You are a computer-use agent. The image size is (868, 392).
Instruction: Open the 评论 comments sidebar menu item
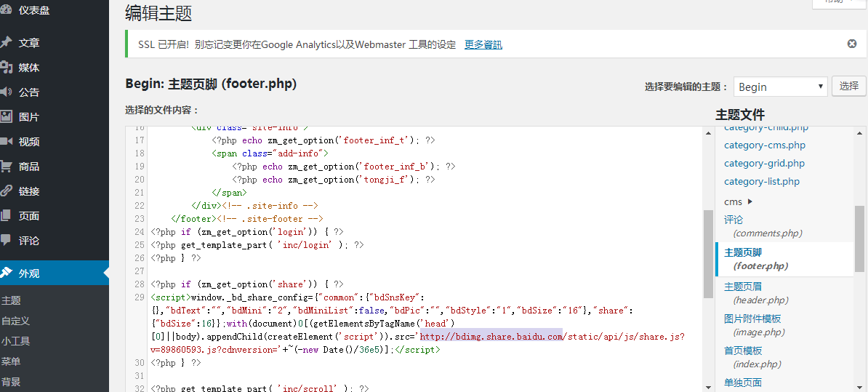click(x=29, y=241)
